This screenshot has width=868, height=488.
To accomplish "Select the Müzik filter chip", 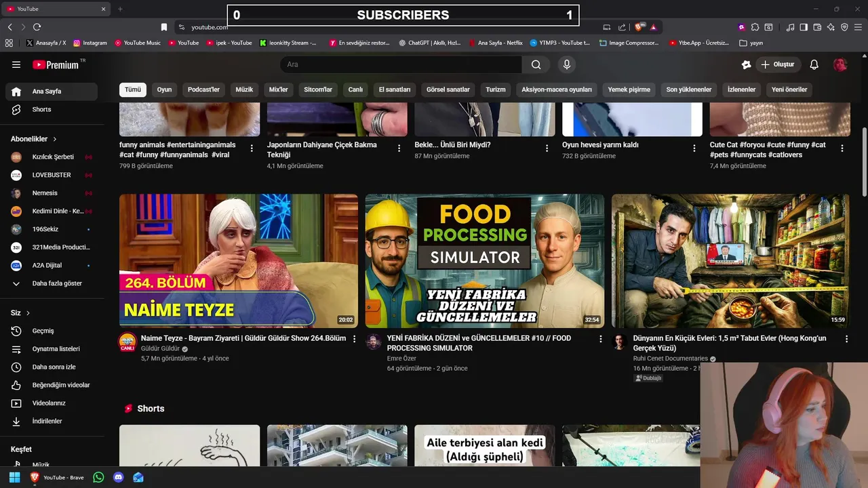I will (244, 89).
